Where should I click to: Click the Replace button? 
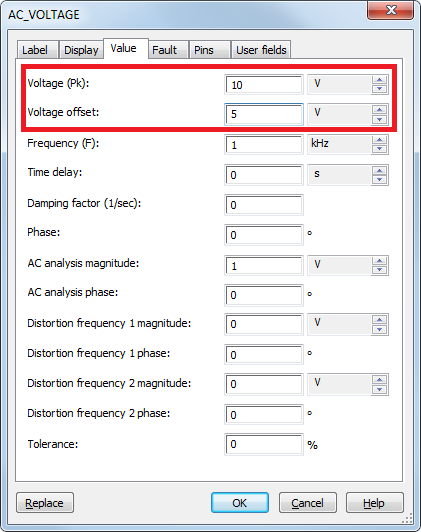pos(45,502)
